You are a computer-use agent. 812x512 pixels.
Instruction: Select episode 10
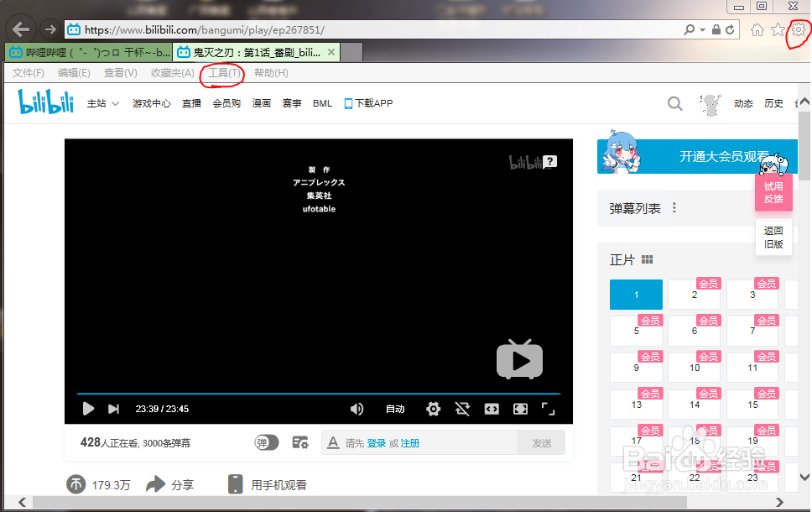(694, 368)
